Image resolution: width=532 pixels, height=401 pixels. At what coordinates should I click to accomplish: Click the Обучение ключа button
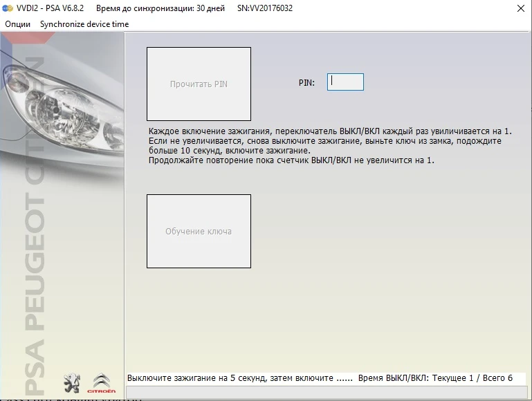pos(199,231)
